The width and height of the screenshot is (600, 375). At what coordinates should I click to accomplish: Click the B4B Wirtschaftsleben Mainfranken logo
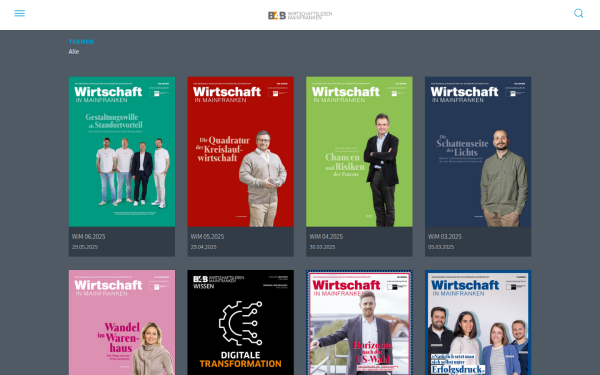[x=300, y=15]
